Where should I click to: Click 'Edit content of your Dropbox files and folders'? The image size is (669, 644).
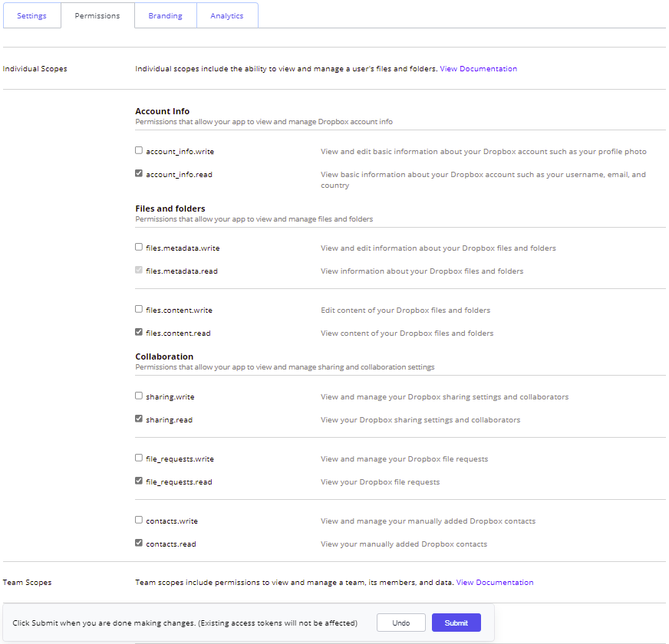pyautogui.click(x=405, y=310)
